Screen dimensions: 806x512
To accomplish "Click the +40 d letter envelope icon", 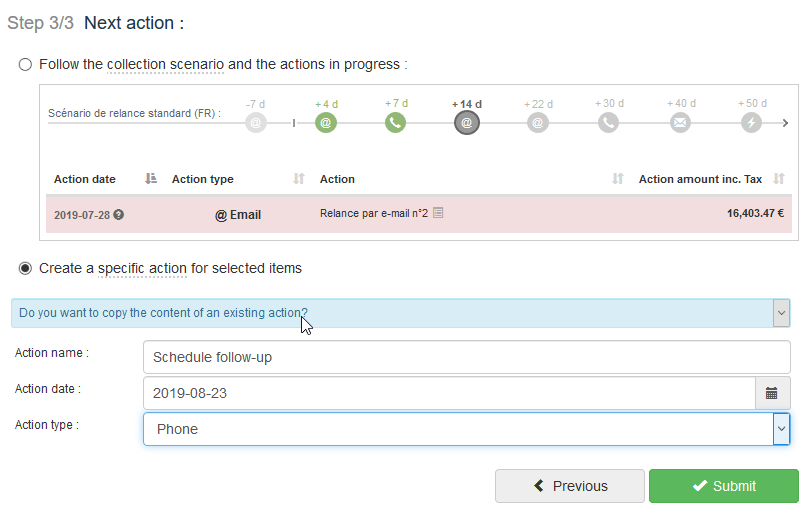I will pos(680,123).
